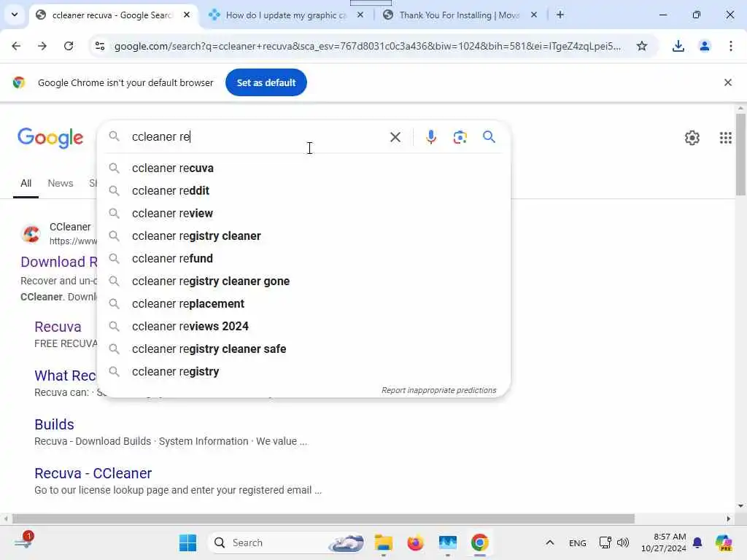Open network and volume quick settings

coord(614,542)
